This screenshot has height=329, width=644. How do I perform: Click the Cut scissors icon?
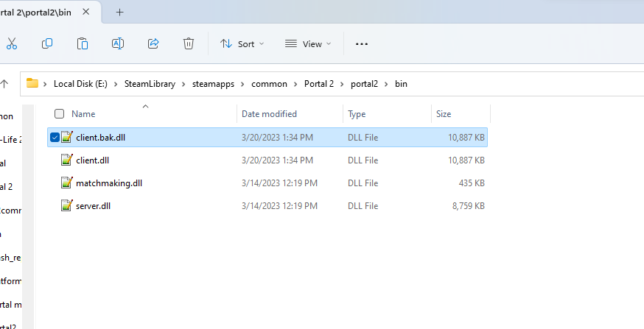[x=12, y=43]
